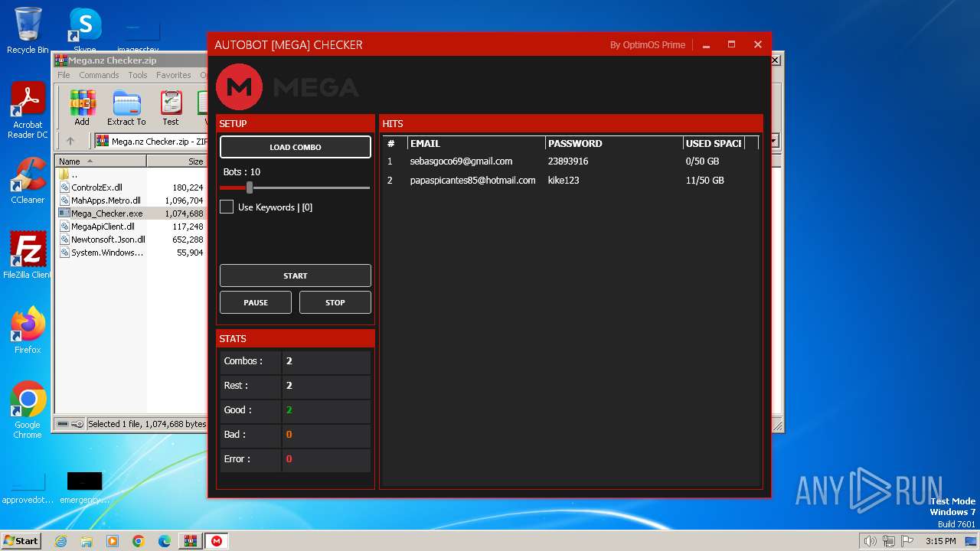Click the password cell 23893916
The height and width of the screenshot is (551, 980).
click(x=568, y=161)
